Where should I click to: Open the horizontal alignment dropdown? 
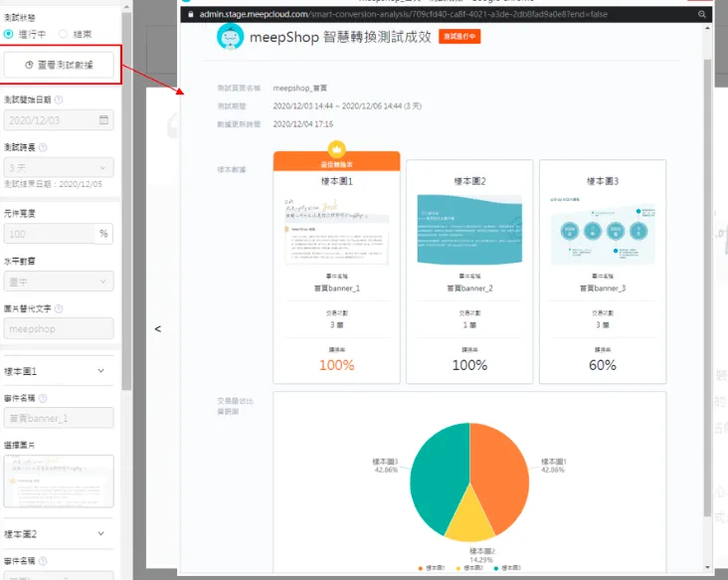[x=59, y=282]
